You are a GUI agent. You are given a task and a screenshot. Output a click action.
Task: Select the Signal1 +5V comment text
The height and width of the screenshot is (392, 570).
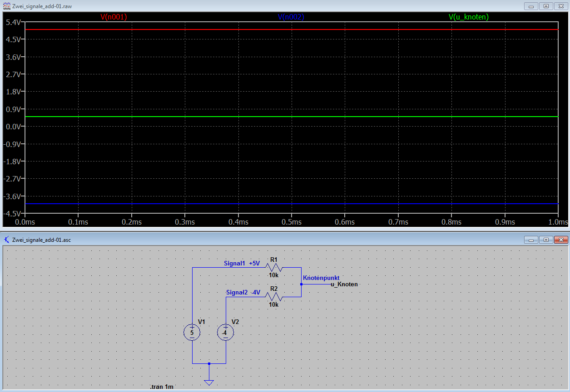[x=242, y=263]
